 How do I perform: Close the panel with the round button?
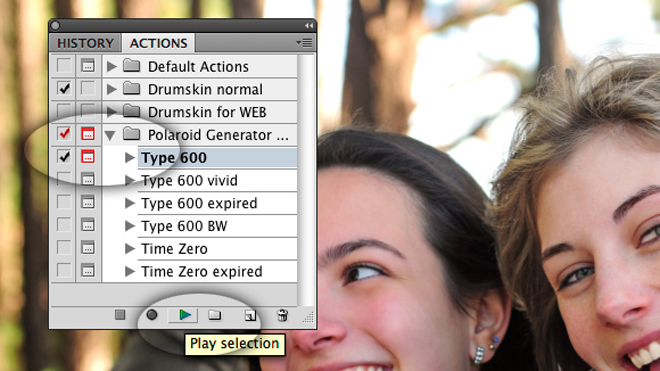point(55,26)
